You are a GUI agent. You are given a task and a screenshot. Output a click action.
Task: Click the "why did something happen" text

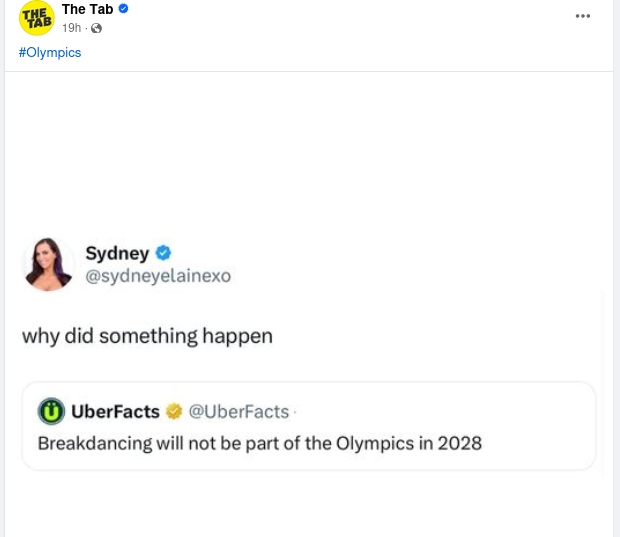[147, 336]
